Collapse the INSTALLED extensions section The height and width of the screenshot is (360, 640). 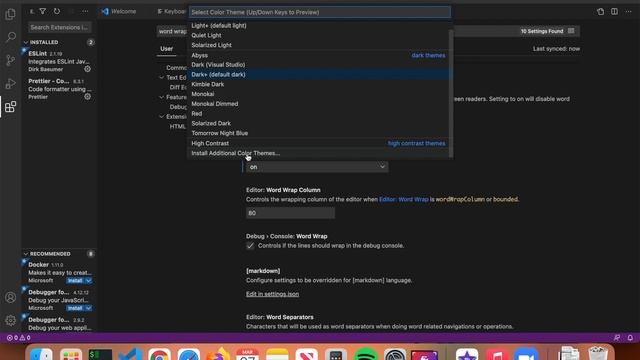coord(26,42)
